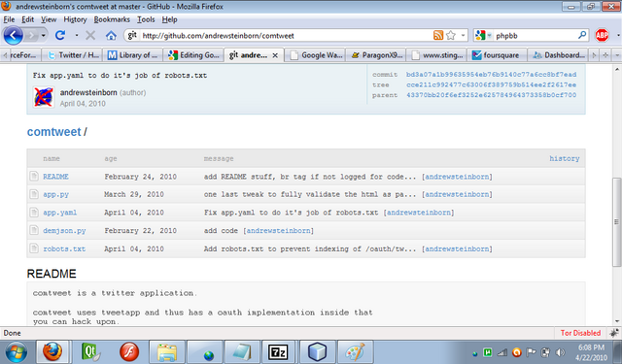Click andrewsteinborn link in app.yaml row
Screen dimensions: 622x364
[419, 213]
